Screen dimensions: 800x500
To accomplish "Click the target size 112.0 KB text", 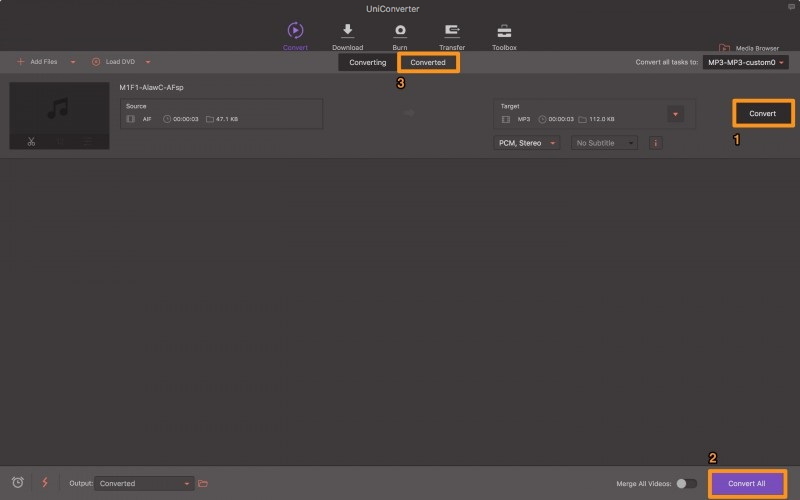I will [602, 119].
